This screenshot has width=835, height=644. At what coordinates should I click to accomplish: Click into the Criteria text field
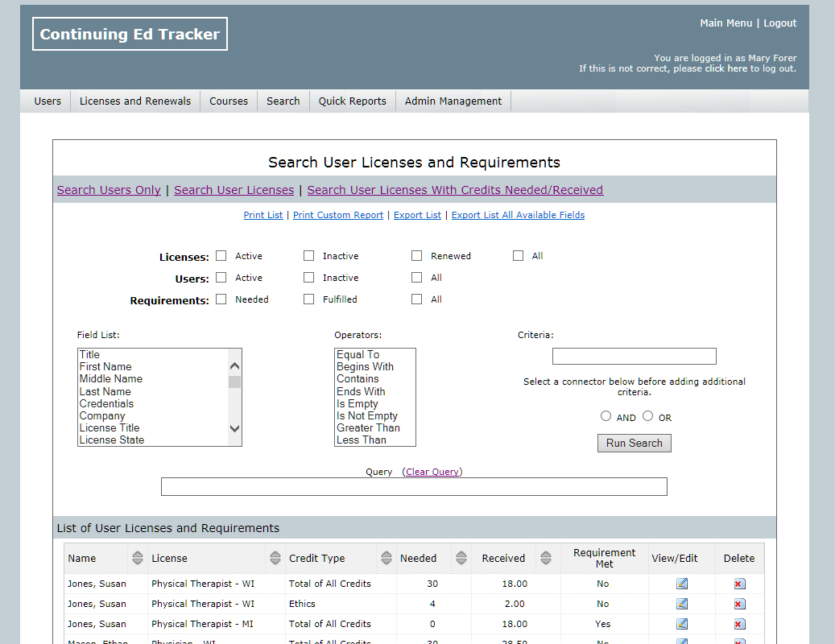[x=634, y=356]
